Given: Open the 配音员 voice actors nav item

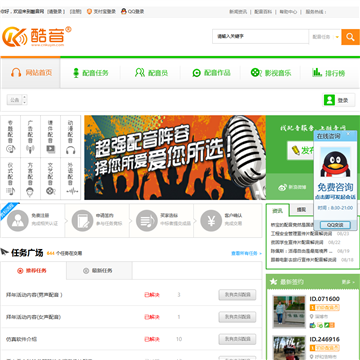Looking at the screenshot, I should point(151,73).
